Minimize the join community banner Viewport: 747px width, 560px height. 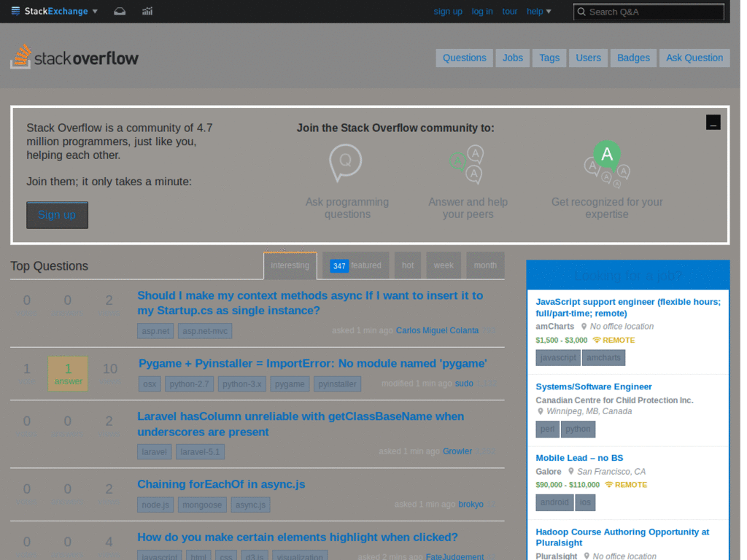[x=713, y=122]
